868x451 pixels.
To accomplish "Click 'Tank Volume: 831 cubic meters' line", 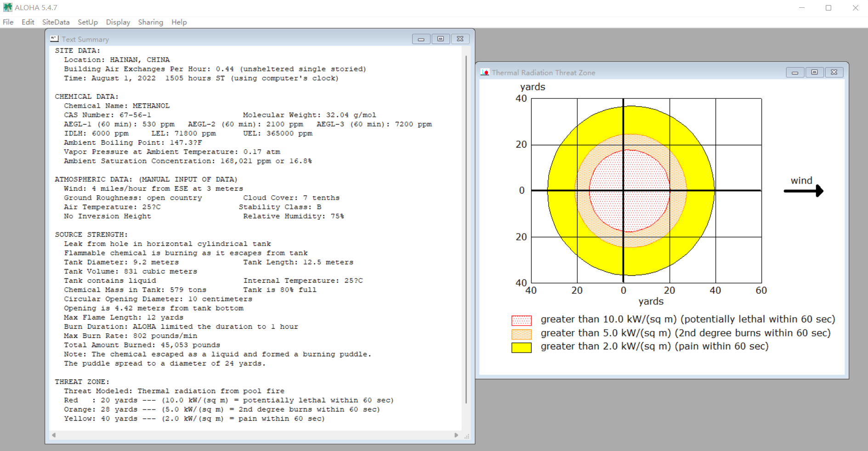I will (130, 271).
